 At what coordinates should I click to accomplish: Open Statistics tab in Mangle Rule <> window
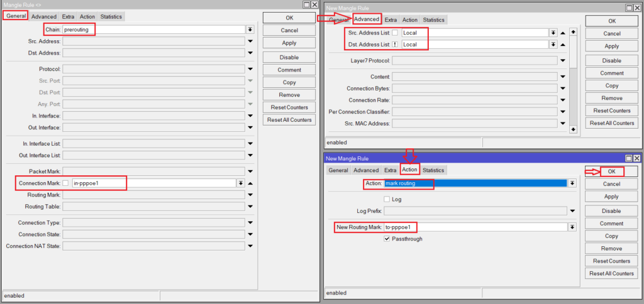coord(111,16)
